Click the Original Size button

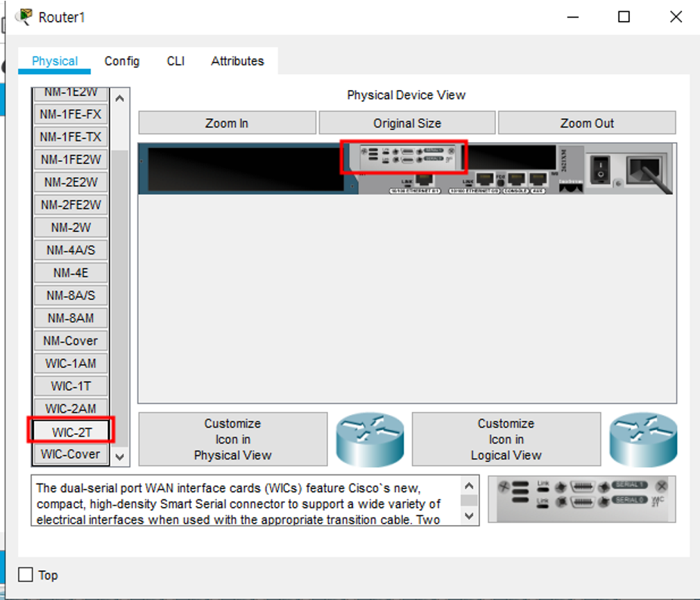tap(407, 123)
